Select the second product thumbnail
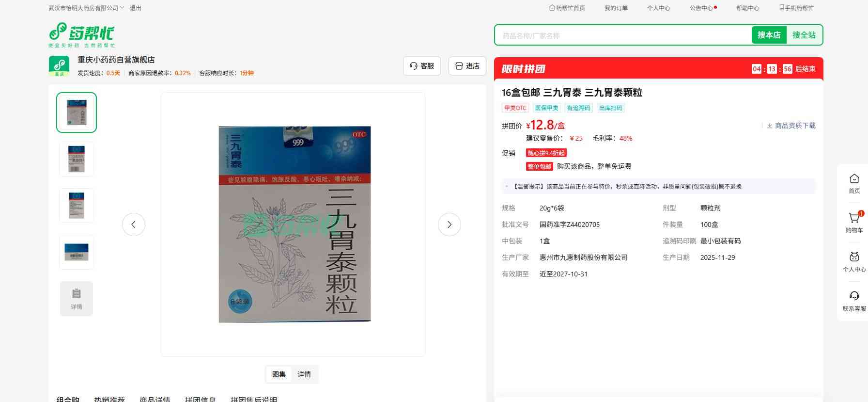Viewport: 868px width, 402px height. [x=77, y=159]
